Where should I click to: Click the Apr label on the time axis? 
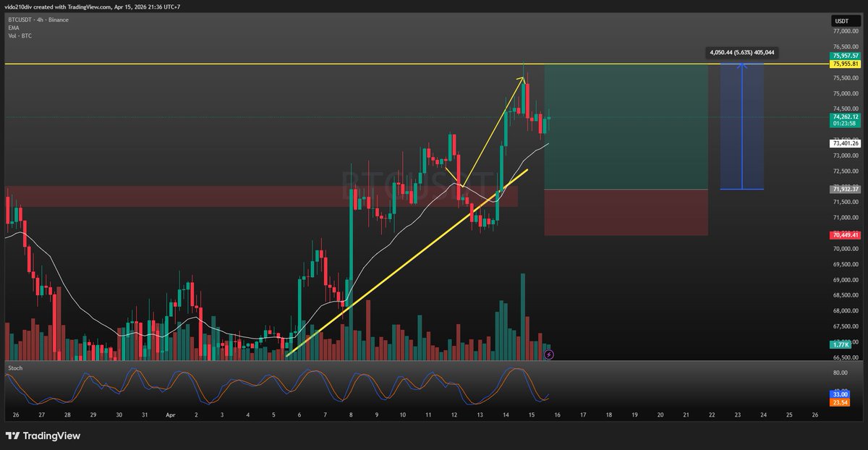(171, 416)
